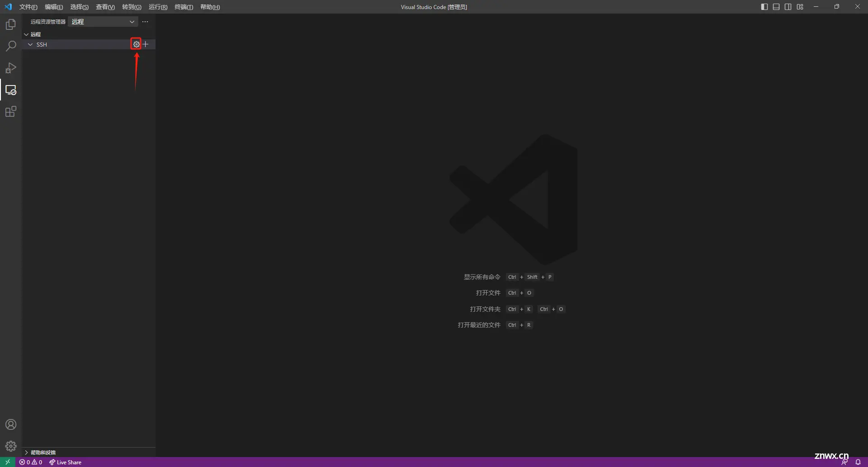
Task: Open the 转到(G) menu
Action: tap(132, 7)
